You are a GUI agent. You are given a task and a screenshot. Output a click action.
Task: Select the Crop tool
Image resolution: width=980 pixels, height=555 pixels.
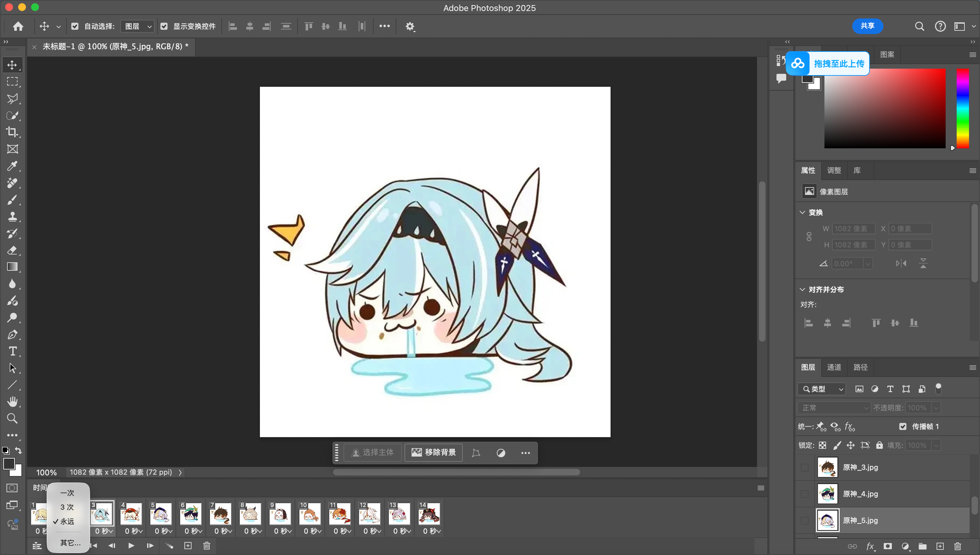pyautogui.click(x=12, y=132)
